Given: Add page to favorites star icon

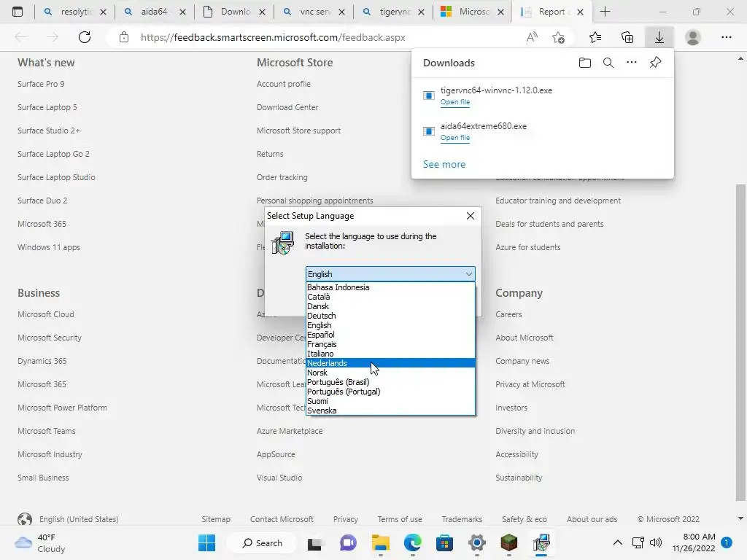Looking at the screenshot, I should pyautogui.click(x=558, y=37).
